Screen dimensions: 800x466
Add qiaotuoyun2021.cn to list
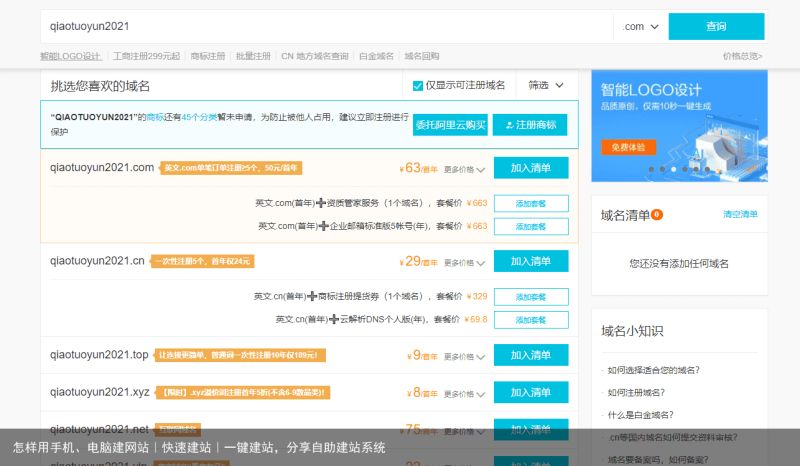pos(531,261)
